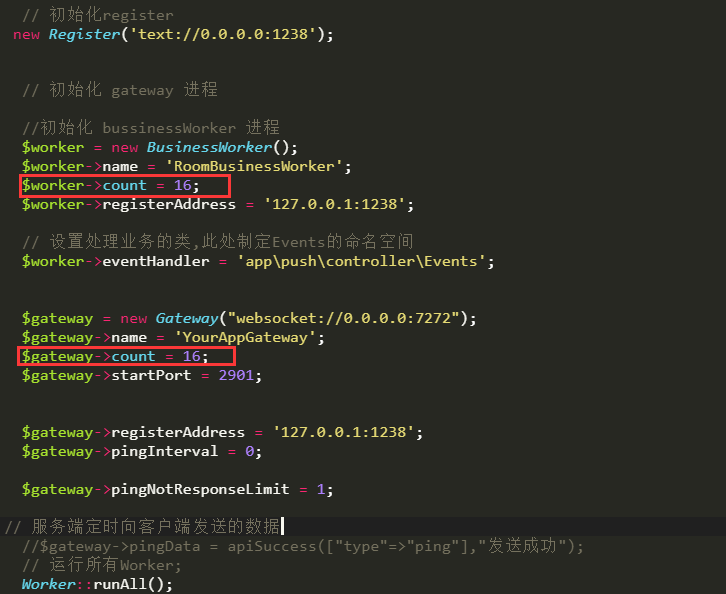The image size is (726, 594).
Task: Click the $worker registerAddress string '127.0.0.1:1238'
Action: pos(335,204)
